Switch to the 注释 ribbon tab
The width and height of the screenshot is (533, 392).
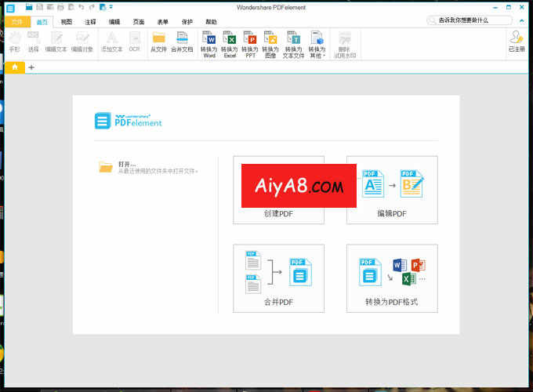(x=90, y=22)
